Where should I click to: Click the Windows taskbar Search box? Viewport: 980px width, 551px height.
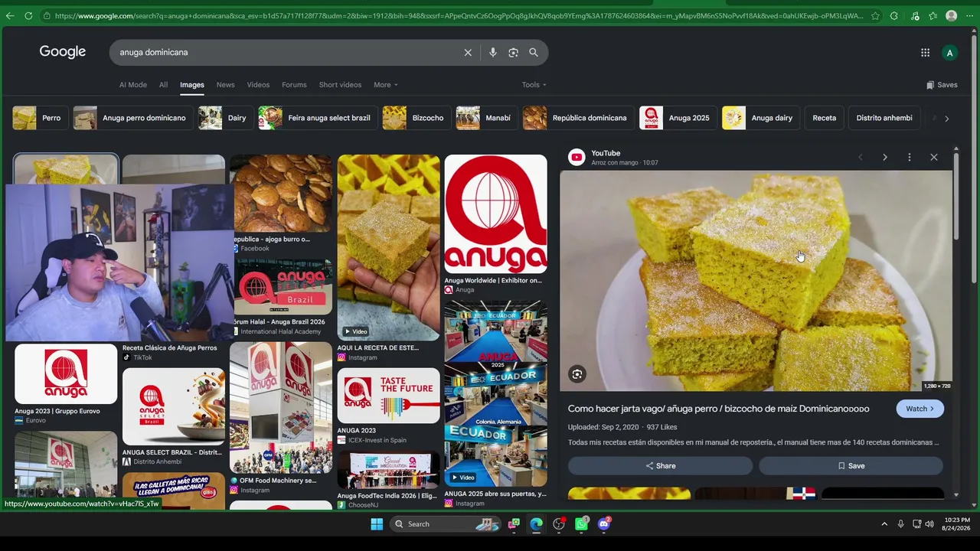(x=446, y=524)
